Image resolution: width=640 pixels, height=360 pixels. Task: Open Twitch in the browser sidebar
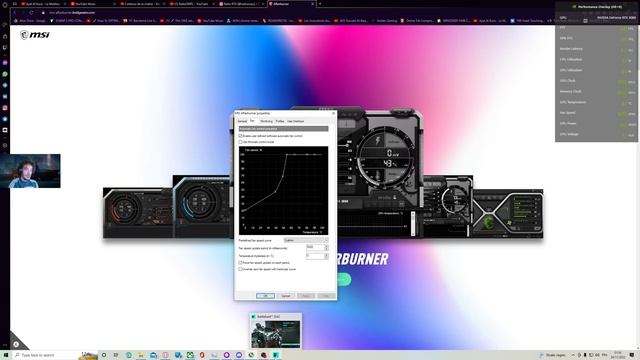[5, 48]
